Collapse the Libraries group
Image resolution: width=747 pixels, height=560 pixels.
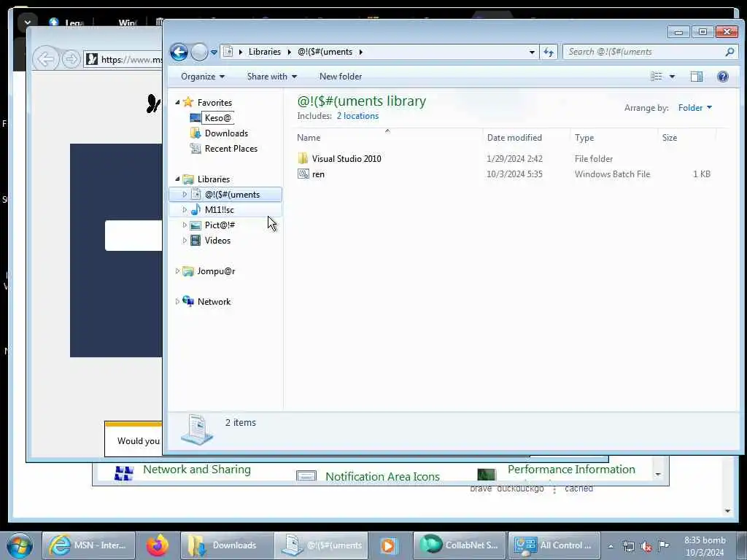[x=177, y=179]
